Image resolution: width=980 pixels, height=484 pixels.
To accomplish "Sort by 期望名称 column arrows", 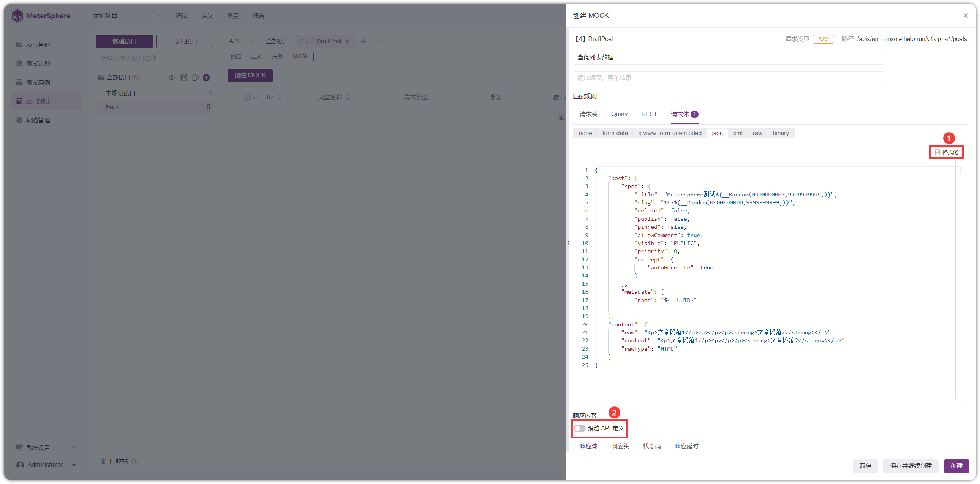I will (x=348, y=97).
